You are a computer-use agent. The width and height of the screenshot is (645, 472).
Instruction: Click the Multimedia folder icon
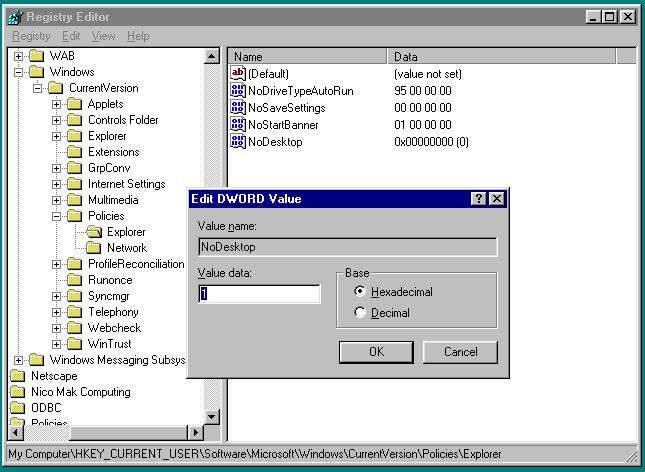click(74, 200)
